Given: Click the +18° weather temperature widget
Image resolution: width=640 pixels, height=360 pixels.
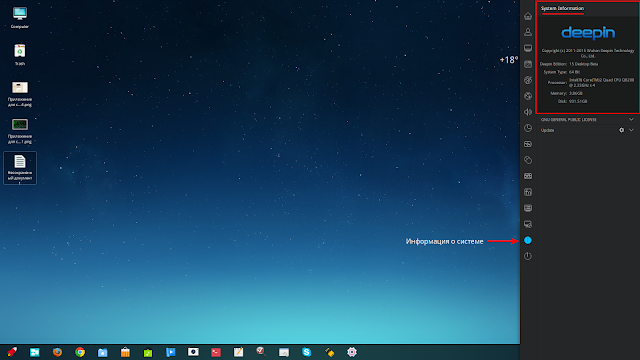Looking at the screenshot, I should point(509,60).
